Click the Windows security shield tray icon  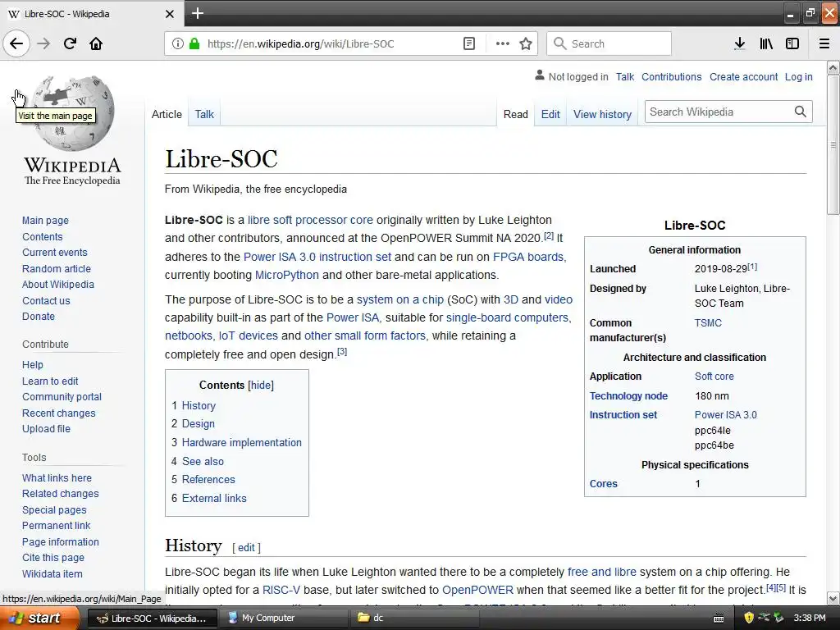coord(749,618)
